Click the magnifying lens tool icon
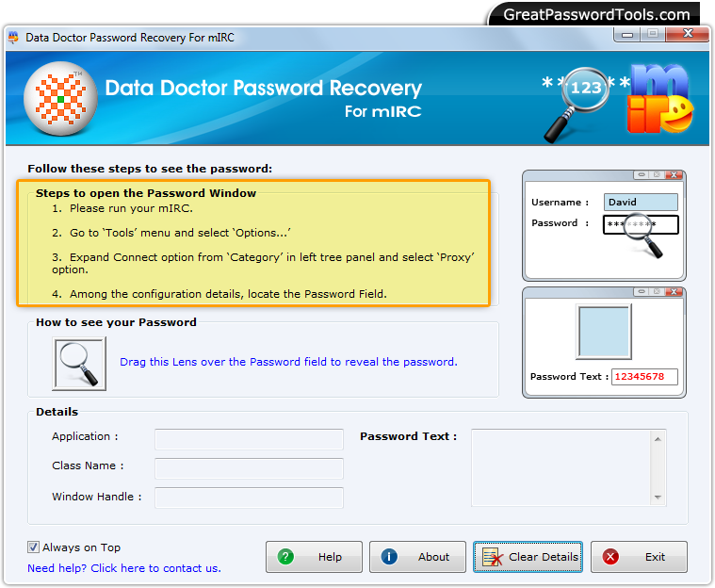 click(x=79, y=364)
